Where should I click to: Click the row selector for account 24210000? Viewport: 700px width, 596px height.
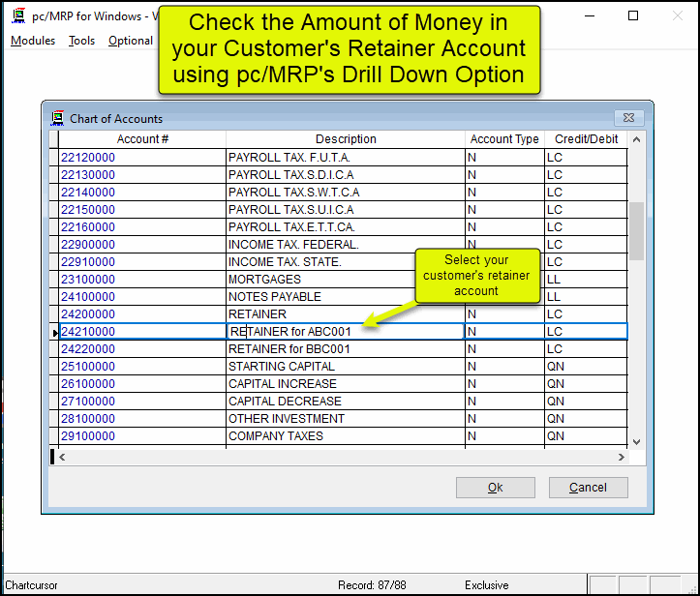coord(53,332)
